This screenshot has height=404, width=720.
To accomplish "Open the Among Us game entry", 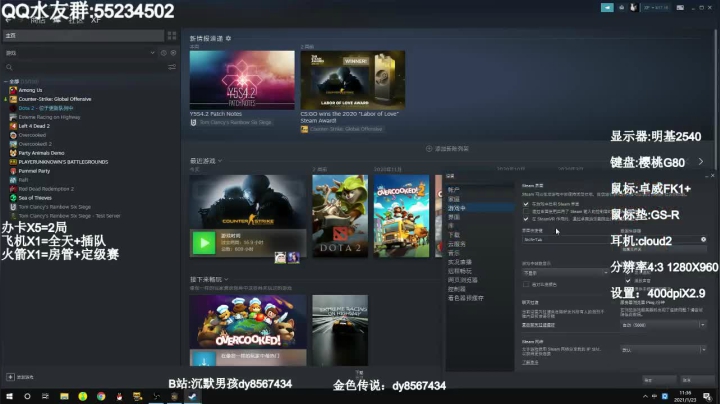I will pos(30,90).
